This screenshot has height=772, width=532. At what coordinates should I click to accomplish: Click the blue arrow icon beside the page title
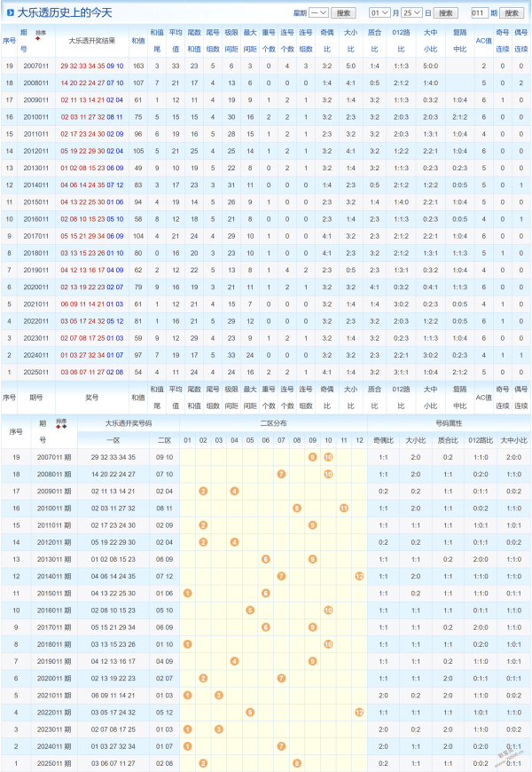point(10,12)
